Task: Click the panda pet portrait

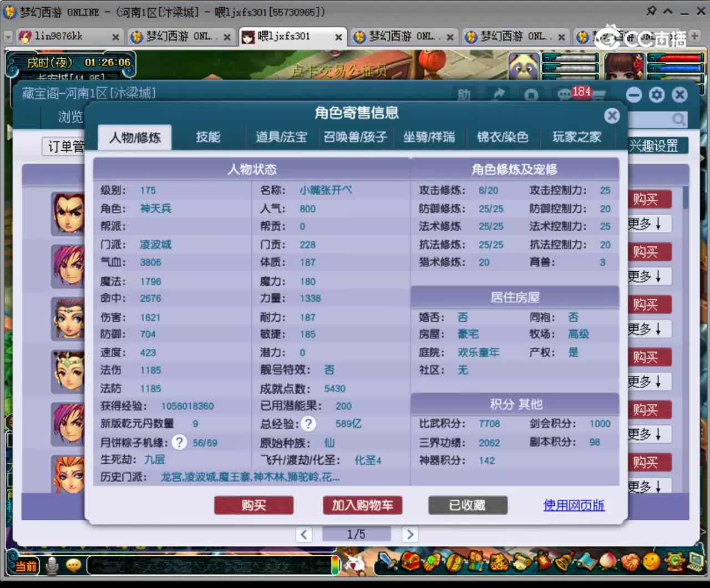Action: [x=524, y=67]
